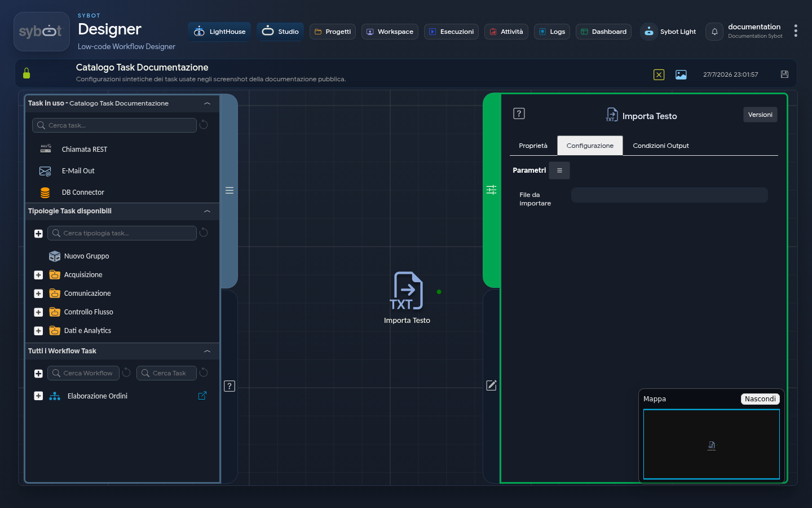The image size is (812, 508).
Task: Expand the Acquisizione folder
Action: [x=38, y=275]
